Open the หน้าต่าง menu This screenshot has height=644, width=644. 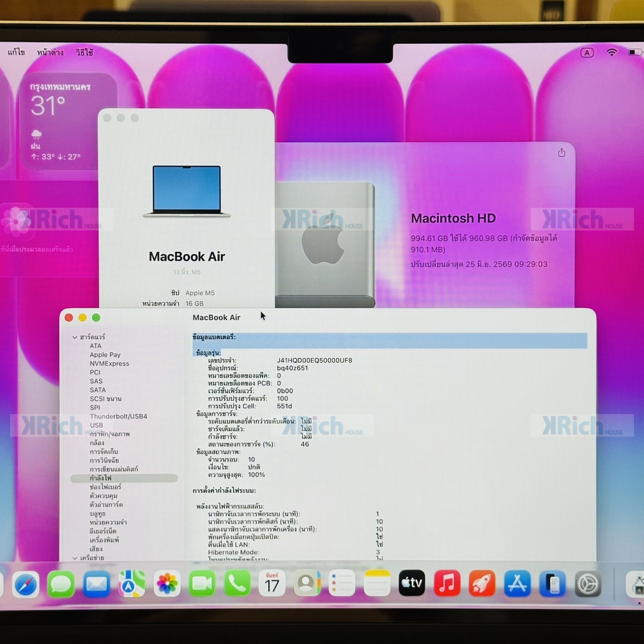50,52
